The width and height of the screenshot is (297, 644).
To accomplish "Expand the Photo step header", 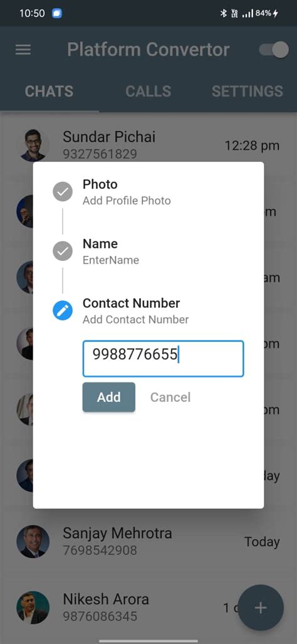I will 127,192.
